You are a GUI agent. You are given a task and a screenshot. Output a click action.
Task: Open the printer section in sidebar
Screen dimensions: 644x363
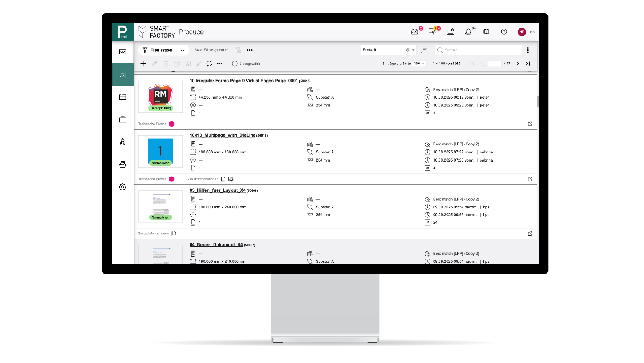(x=123, y=165)
